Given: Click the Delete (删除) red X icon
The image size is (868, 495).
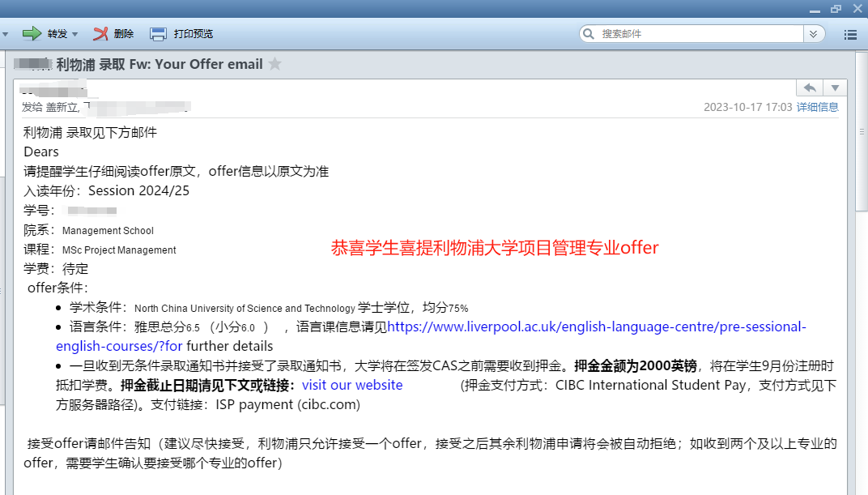Looking at the screenshot, I should pos(100,34).
